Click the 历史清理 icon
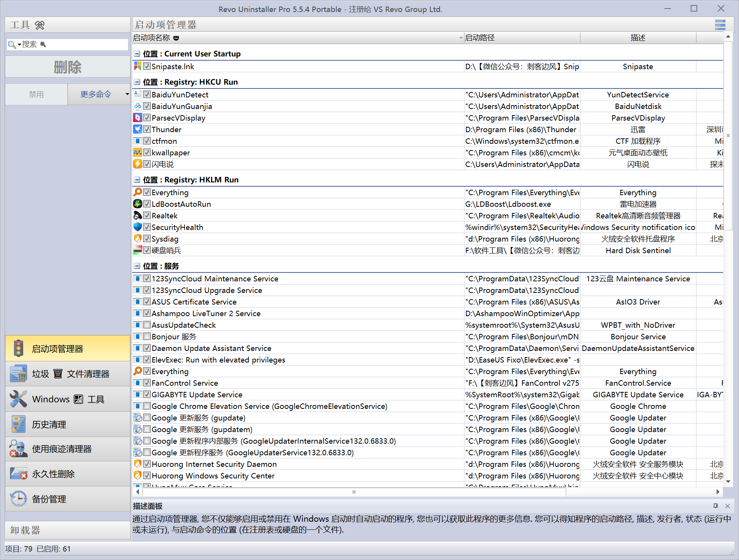Image resolution: width=739 pixels, height=560 pixels. tap(18, 424)
